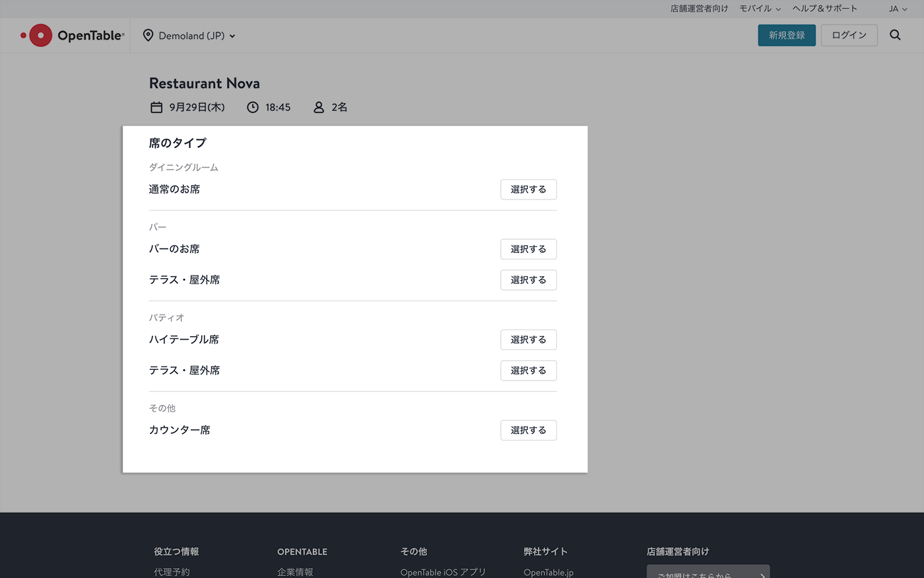924x578 pixels.
Task: Open the JA language selector
Action: click(898, 9)
